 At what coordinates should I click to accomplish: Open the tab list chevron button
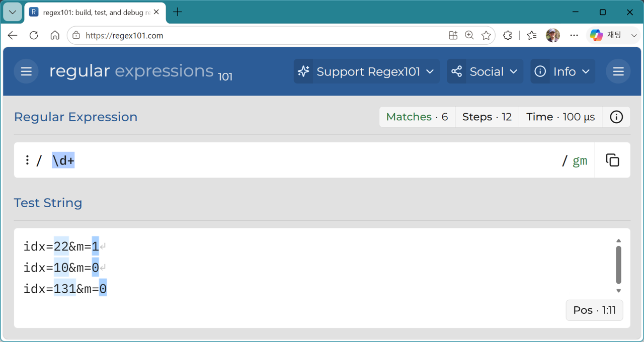tap(13, 12)
